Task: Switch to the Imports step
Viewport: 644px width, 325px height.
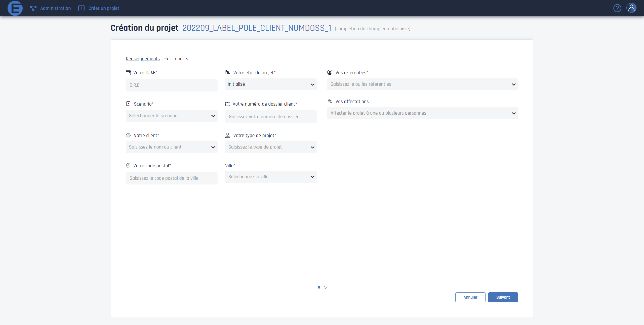Action: click(180, 59)
